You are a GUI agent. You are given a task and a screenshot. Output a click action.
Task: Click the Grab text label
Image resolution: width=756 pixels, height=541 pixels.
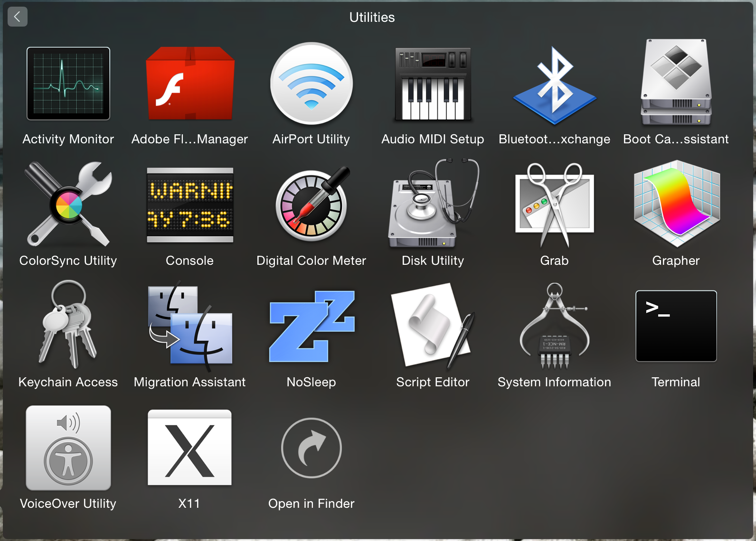(555, 261)
